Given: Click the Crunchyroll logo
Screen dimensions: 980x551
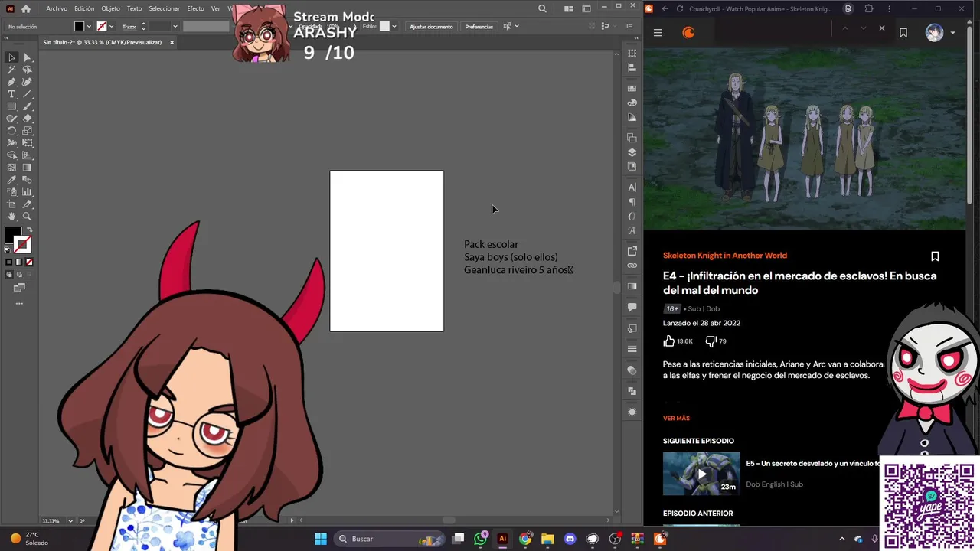Looking at the screenshot, I should tap(688, 33).
